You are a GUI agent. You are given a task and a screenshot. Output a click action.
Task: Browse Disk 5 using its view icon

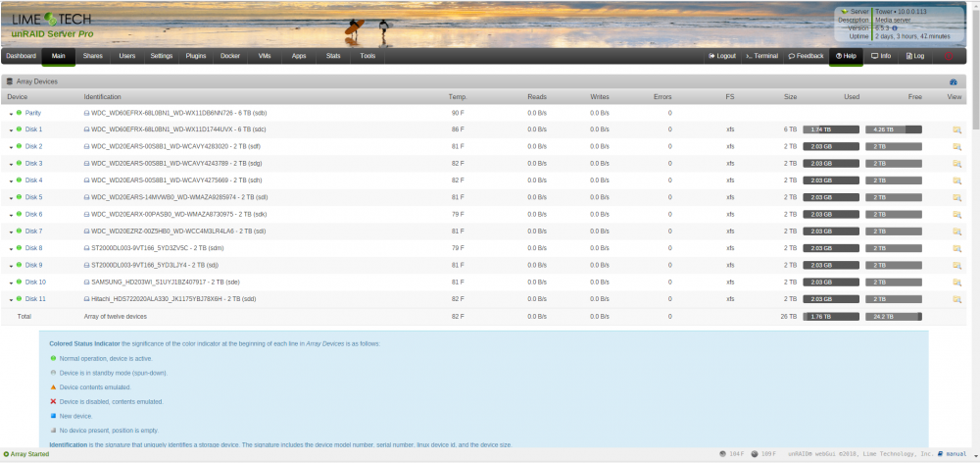956,197
